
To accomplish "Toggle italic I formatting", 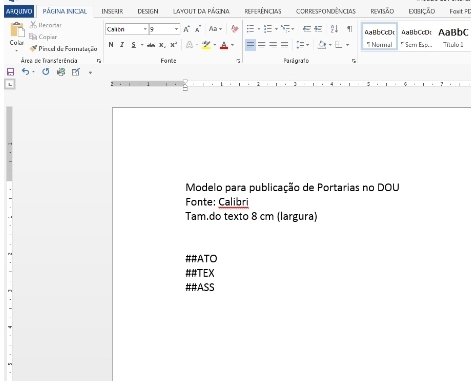I will click(122, 45).
